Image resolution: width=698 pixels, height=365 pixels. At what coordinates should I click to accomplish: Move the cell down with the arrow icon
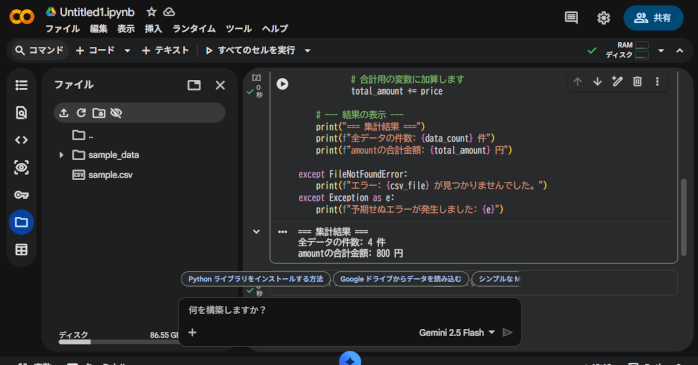click(597, 81)
